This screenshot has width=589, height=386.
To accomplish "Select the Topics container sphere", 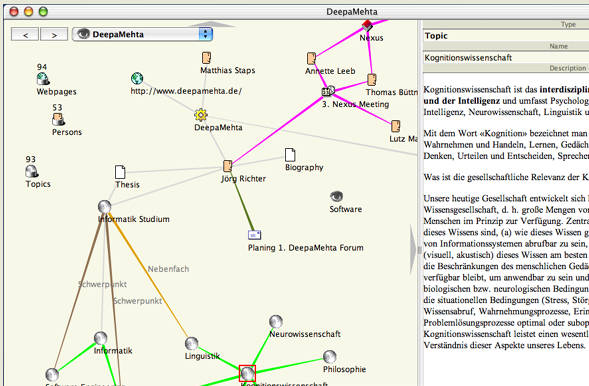I will click(x=32, y=171).
